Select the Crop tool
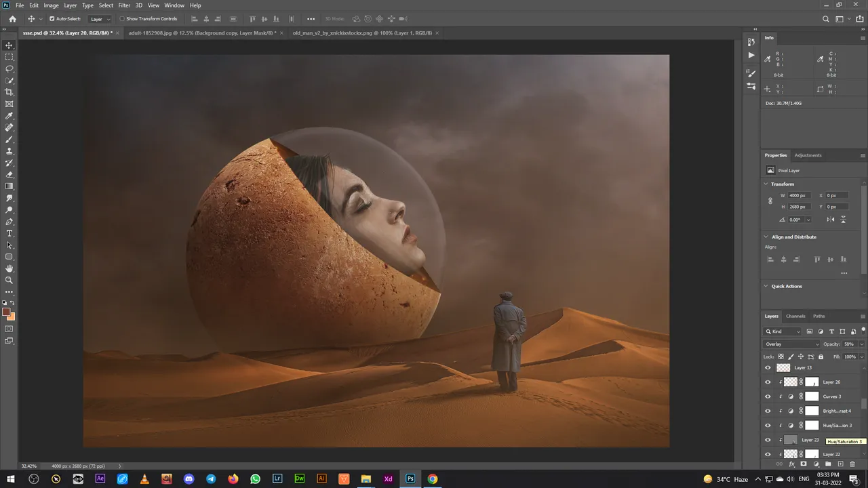The height and width of the screenshot is (488, 868). click(9, 92)
